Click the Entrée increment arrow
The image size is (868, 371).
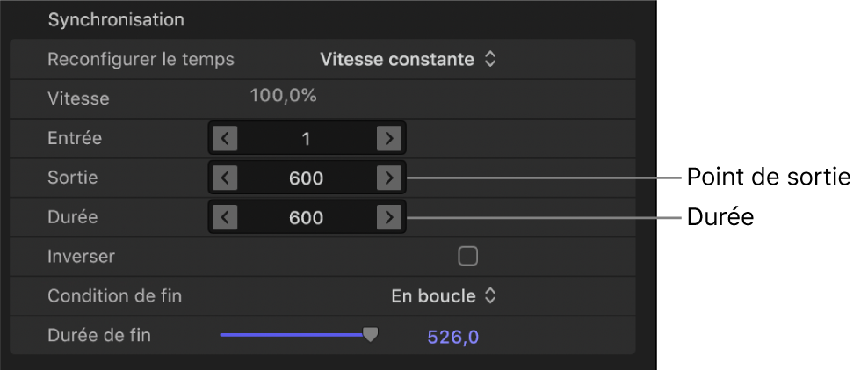(x=388, y=138)
